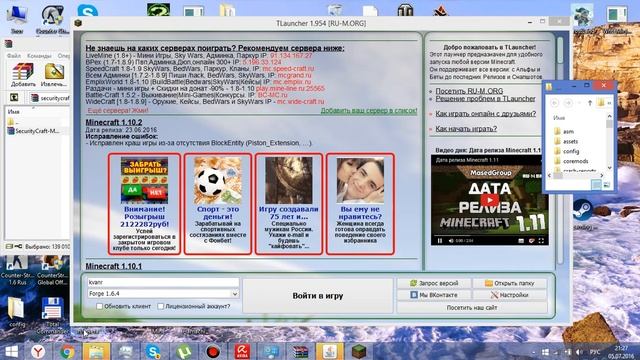Screen dimensions: 640x360
Task: Click Войти в игру button
Action: 318,296
